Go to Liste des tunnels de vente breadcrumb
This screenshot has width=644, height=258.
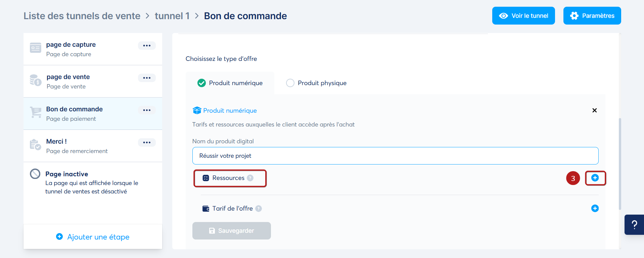pyautogui.click(x=82, y=16)
